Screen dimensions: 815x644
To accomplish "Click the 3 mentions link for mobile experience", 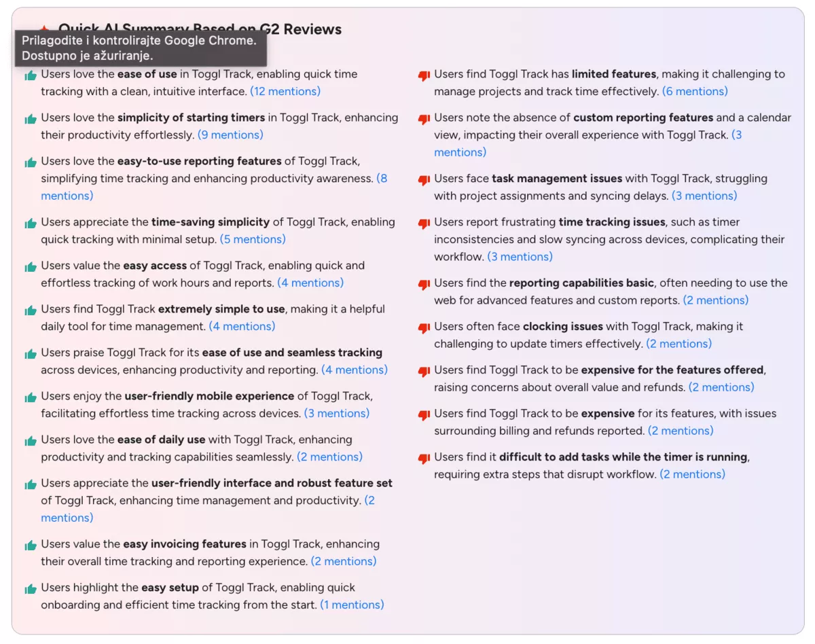I will pyautogui.click(x=337, y=413).
